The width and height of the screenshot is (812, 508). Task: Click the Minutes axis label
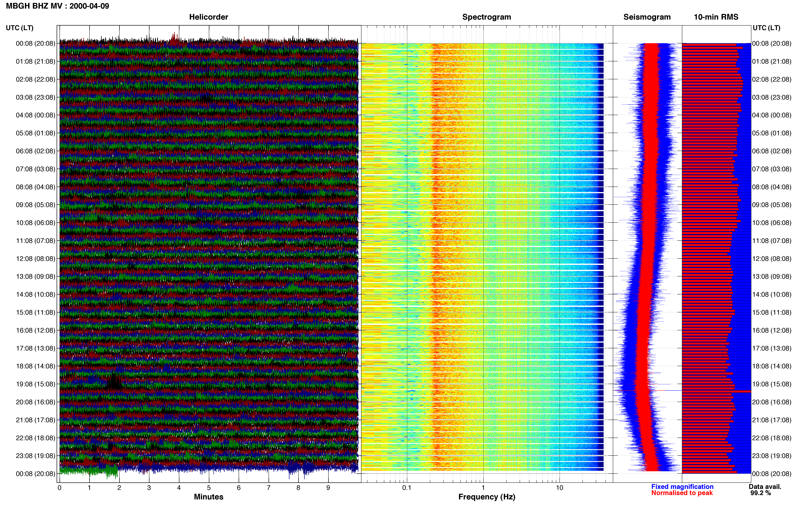(x=209, y=497)
